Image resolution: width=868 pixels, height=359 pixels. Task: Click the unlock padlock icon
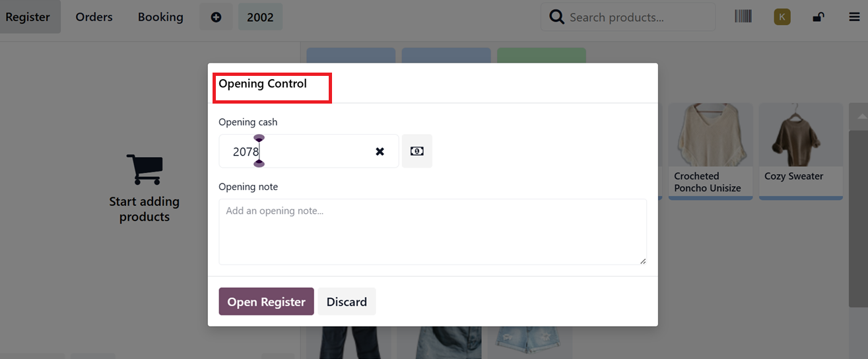click(818, 17)
